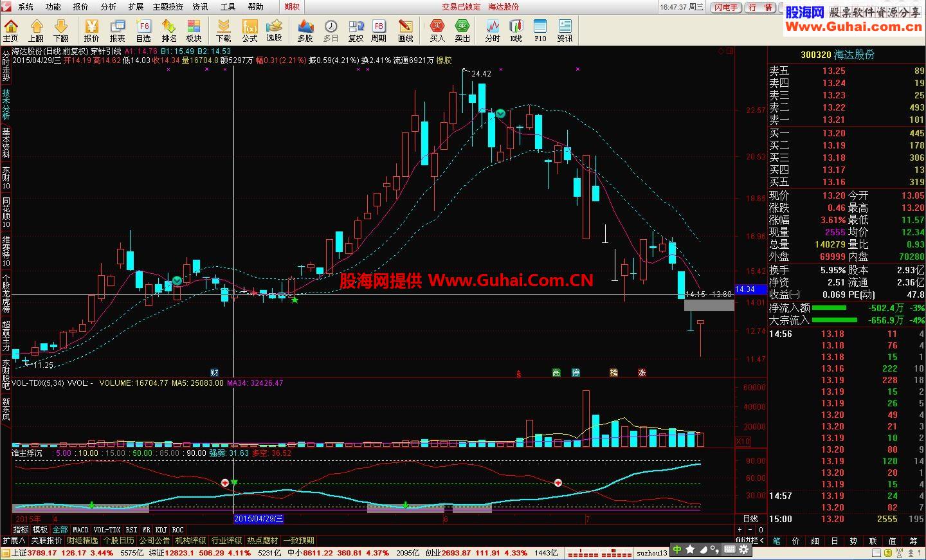Select the 筹 chip distribution tab
926x560 pixels.
913,541
